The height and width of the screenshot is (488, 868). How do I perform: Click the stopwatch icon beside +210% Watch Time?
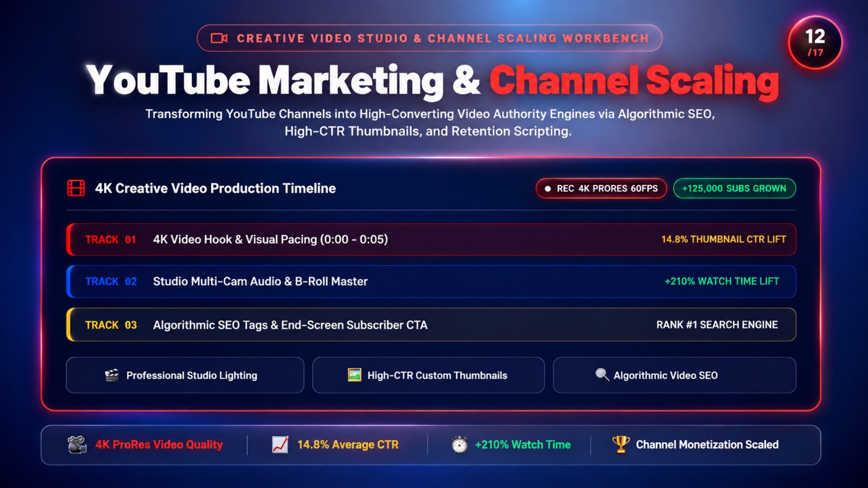pyautogui.click(x=460, y=445)
